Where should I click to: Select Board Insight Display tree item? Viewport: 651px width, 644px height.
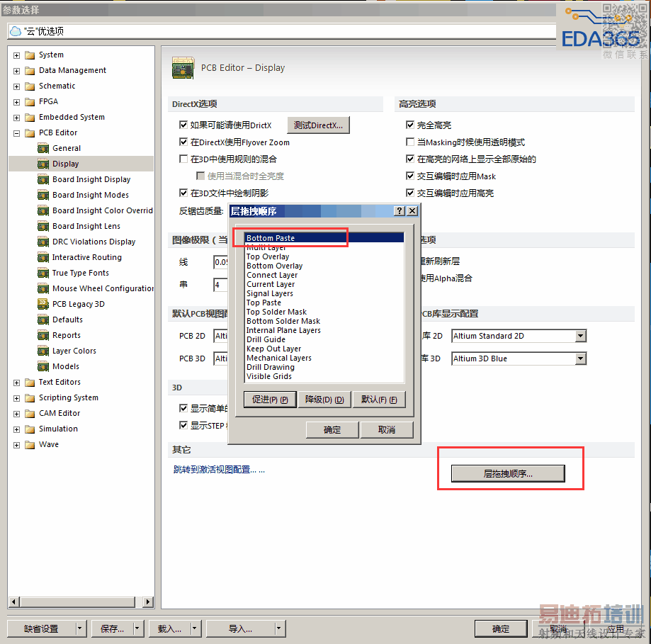click(91, 179)
